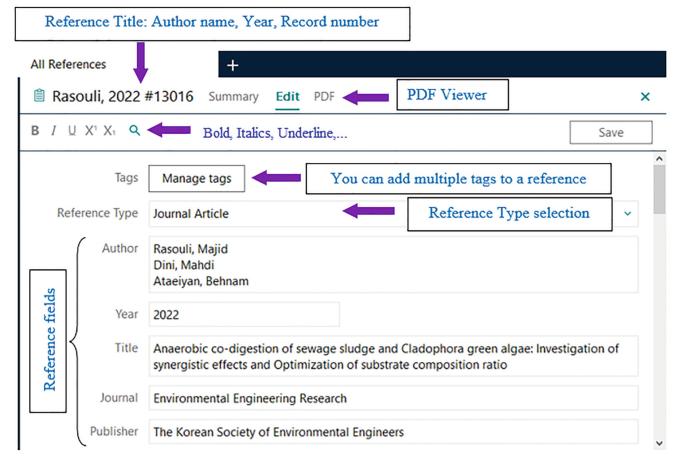Apply Subscript formatting
The width and height of the screenshot is (685, 460).
[x=110, y=131]
